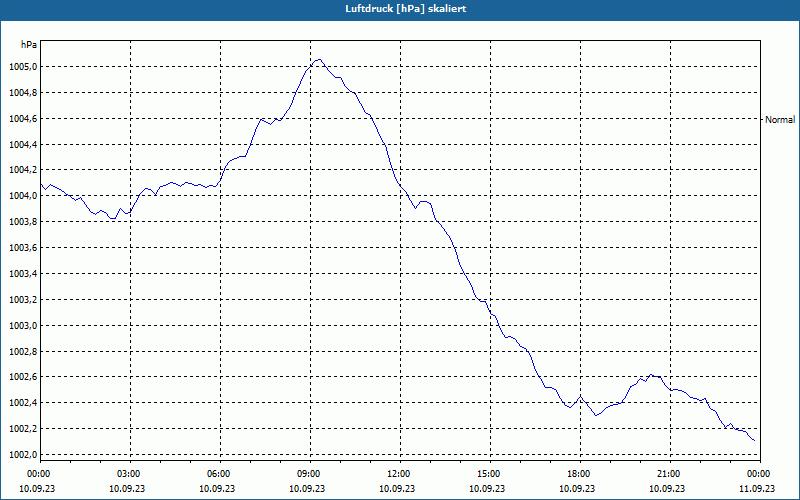The image size is (800, 500).
Task: Click the 12:00 time axis label
Action: [398, 474]
